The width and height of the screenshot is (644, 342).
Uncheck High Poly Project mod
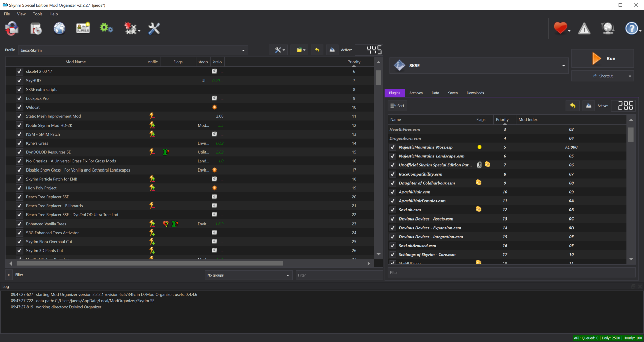19,188
